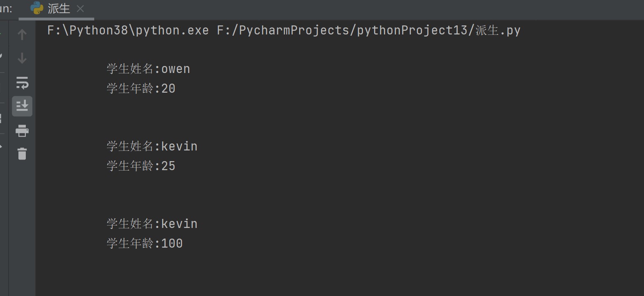Click the 派生.py script path text
This screenshot has height=296, width=644.
(498, 30)
